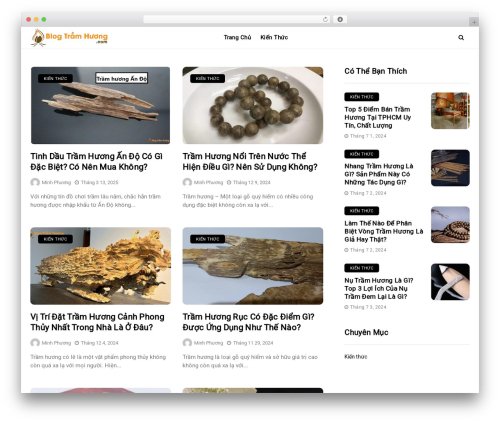The width and height of the screenshot is (500, 423).
Task: Click author avatar on Vị Trí Đặt article
Action: point(35,343)
